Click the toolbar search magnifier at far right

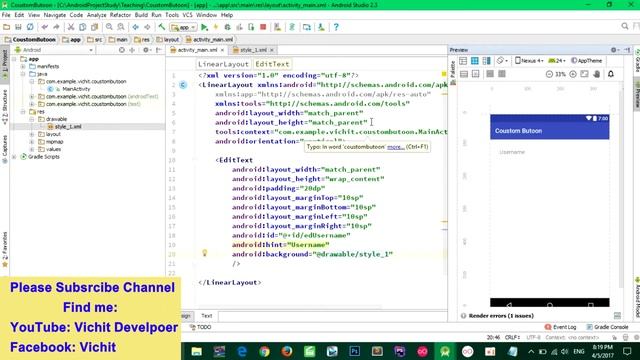tap(625, 26)
